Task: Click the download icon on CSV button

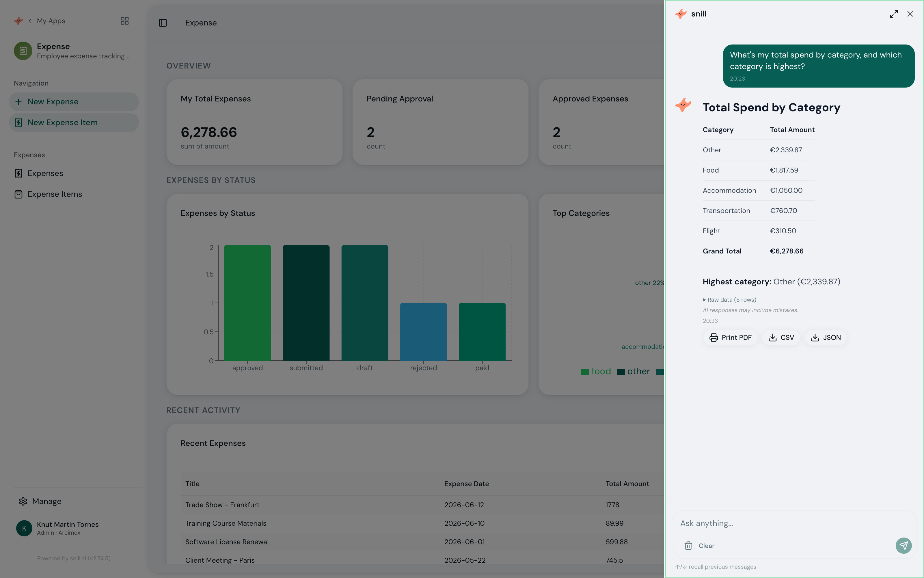Action: (772, 338)
